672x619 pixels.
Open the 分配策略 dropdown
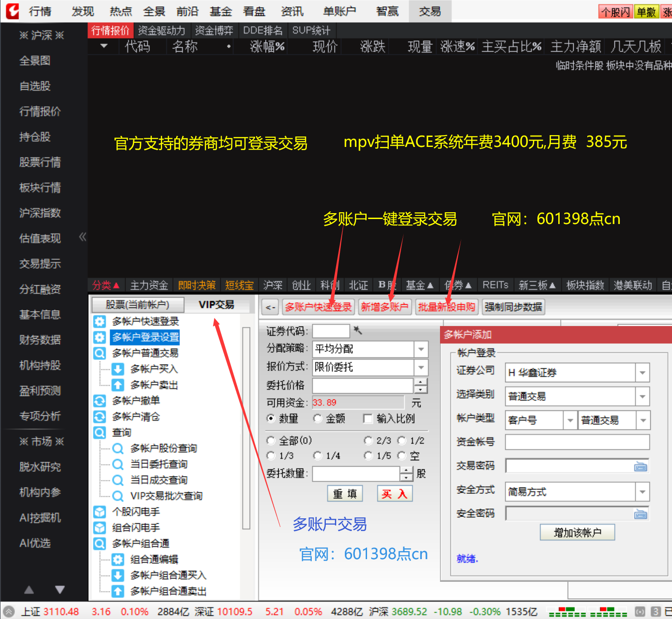point(421,349)
